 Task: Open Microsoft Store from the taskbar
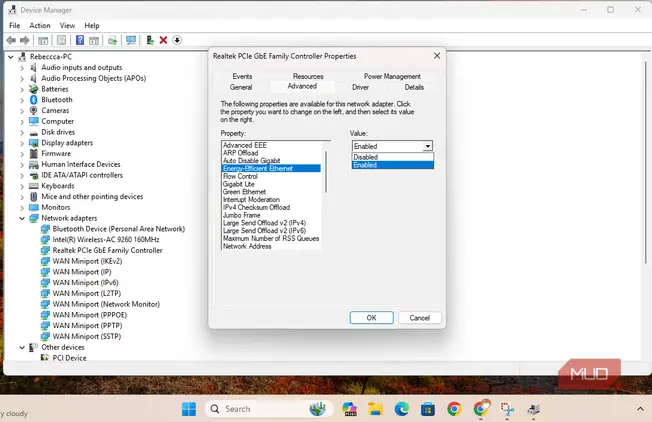[428, 409]
